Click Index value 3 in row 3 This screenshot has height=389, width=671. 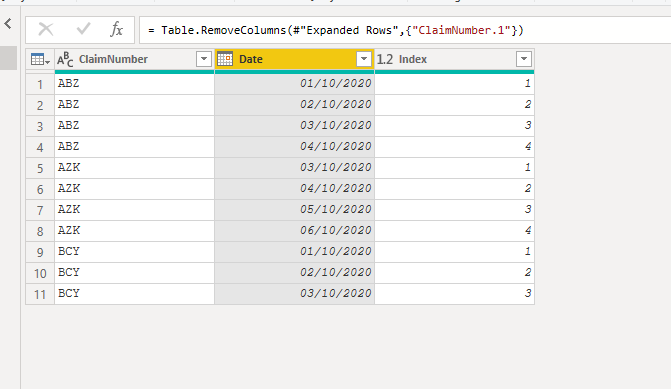point(454,126)
